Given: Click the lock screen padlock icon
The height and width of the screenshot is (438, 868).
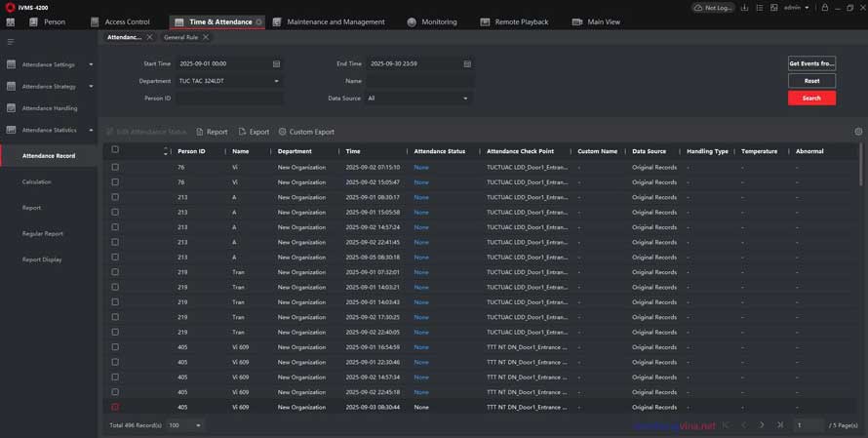Looking at the screenshot, I should pos(824,7).
